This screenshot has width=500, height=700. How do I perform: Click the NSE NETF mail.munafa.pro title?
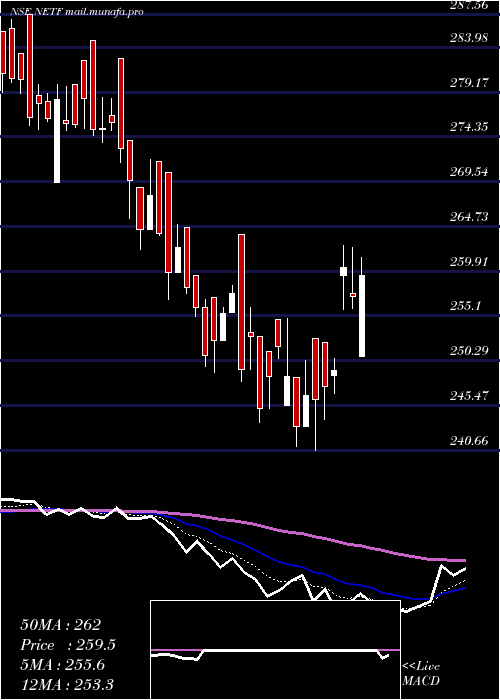[77, 12]
